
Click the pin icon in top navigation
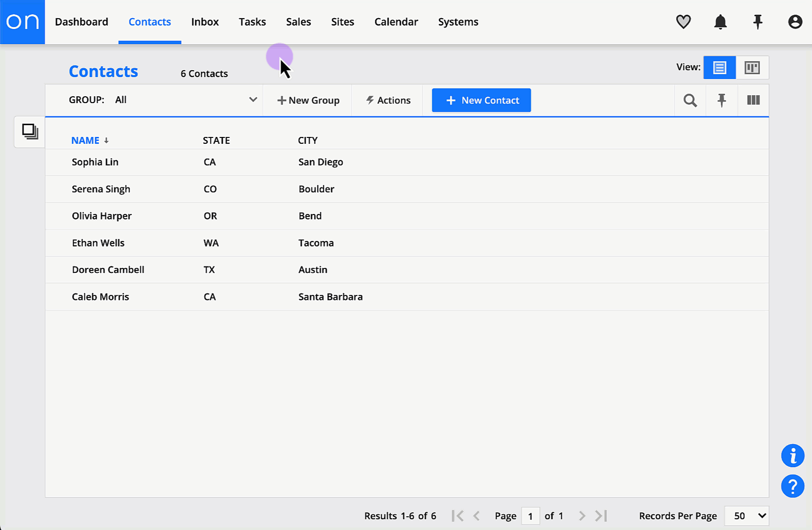tap(758, 22)
